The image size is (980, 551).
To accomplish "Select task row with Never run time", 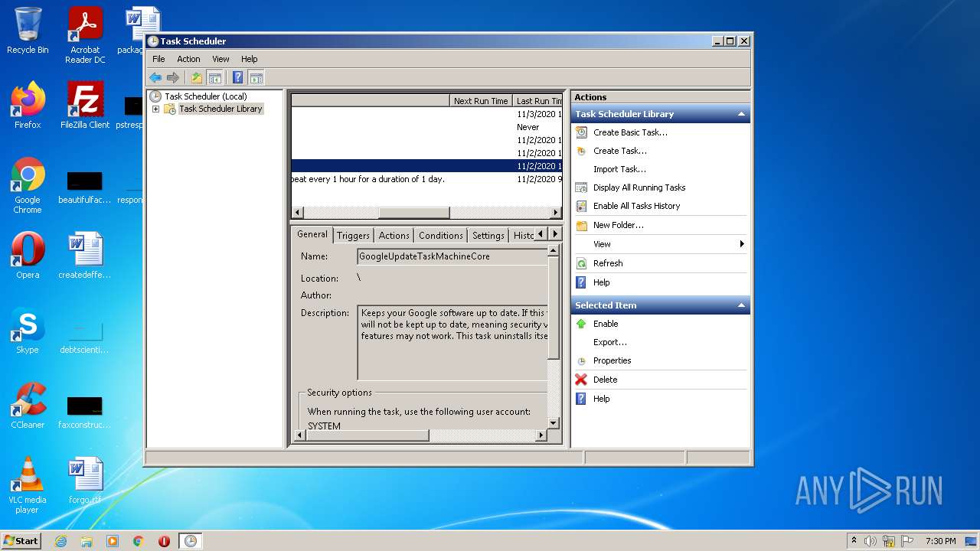I will click(426, 127).
